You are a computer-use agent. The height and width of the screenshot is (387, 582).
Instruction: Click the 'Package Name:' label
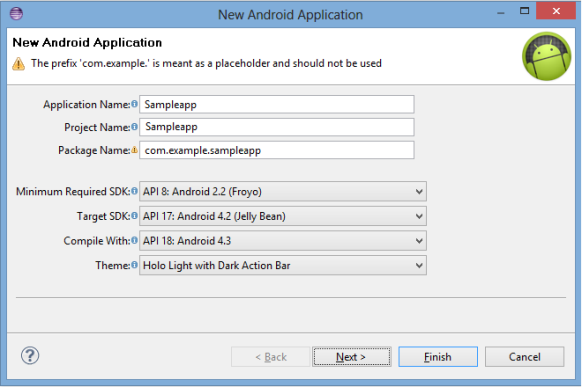coord(94,150)
